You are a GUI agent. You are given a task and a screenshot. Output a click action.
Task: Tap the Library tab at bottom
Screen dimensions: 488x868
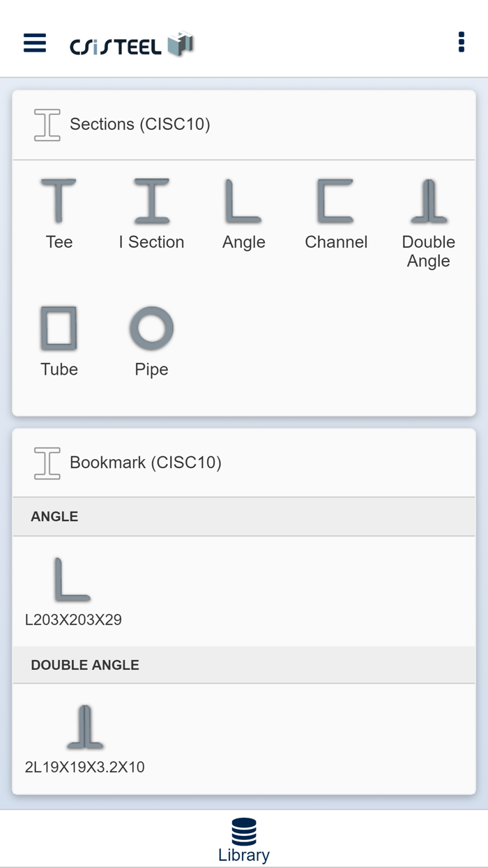[244, 840]
